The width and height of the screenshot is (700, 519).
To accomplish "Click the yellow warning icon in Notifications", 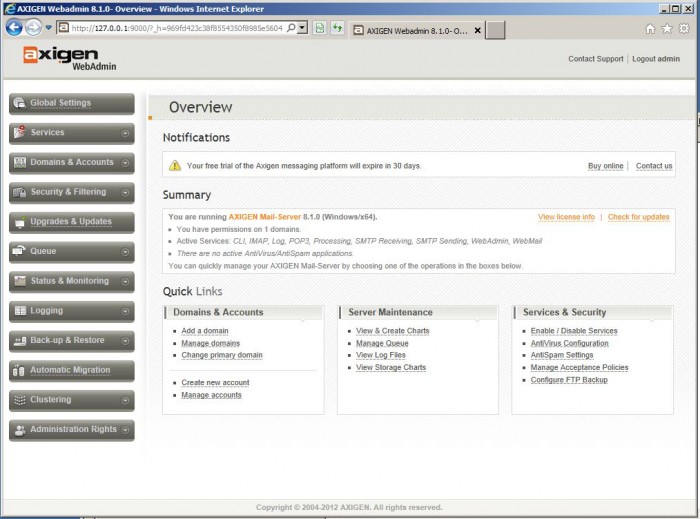I will (175, 166).
